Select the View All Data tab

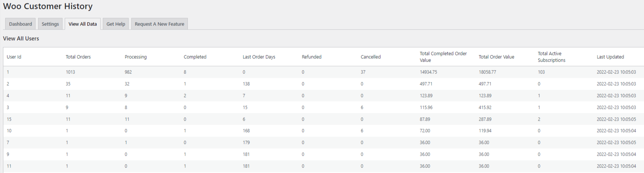[x=82, y=24]
